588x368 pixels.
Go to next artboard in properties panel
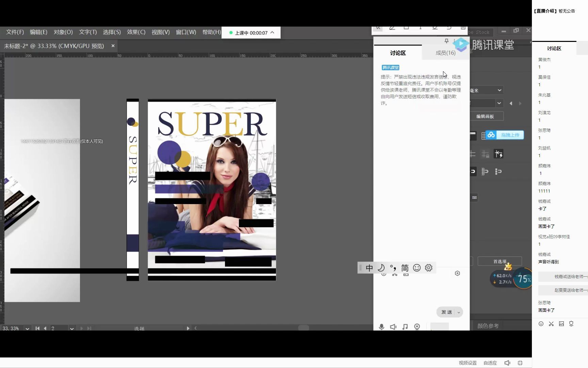point(520,103)
